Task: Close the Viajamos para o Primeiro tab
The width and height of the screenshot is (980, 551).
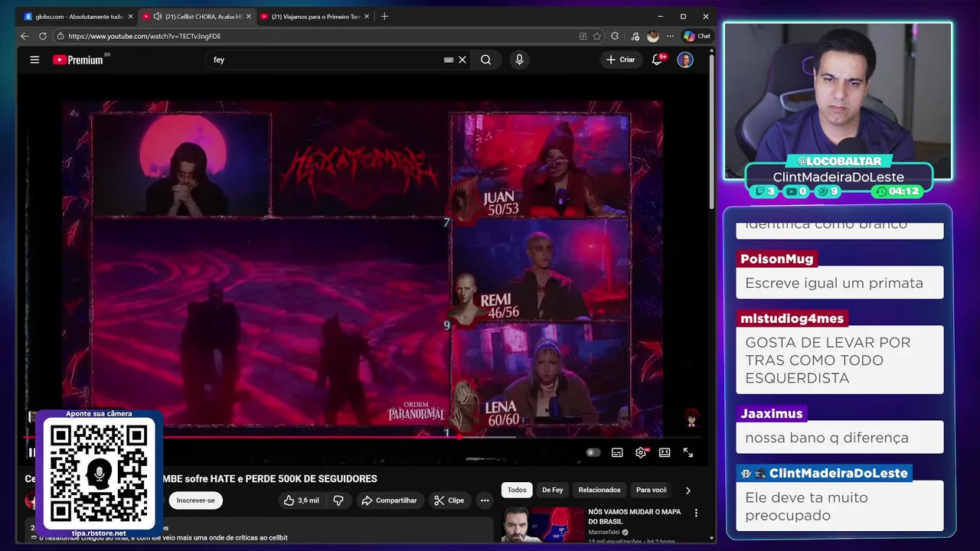Action: coord(366,16)
